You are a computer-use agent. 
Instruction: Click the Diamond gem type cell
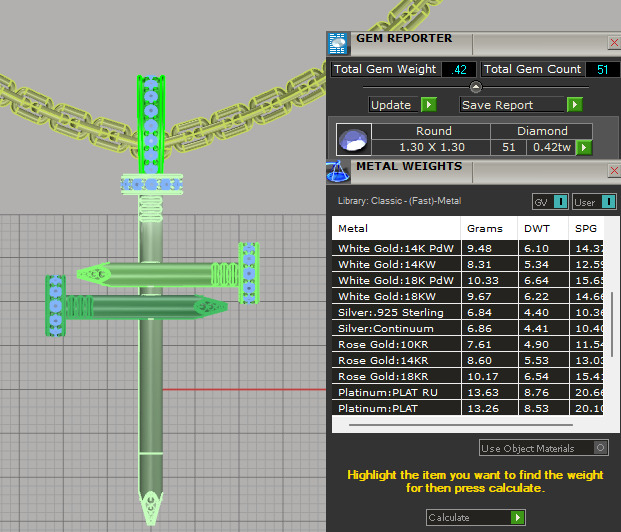542,131
